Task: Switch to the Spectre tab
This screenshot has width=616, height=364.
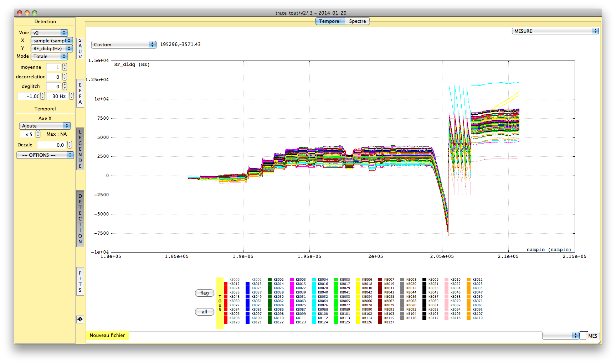Action: click(357, 21)
